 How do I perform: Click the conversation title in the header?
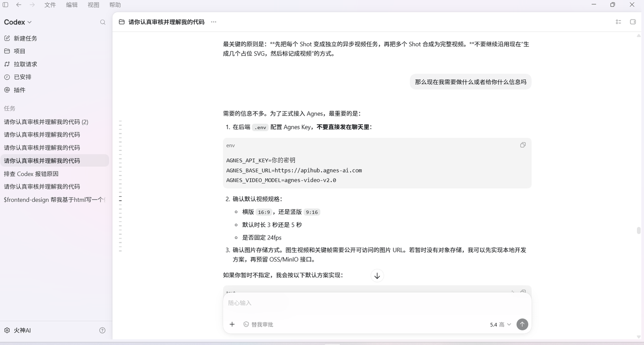pyautogui.click(x=167, y=22)
